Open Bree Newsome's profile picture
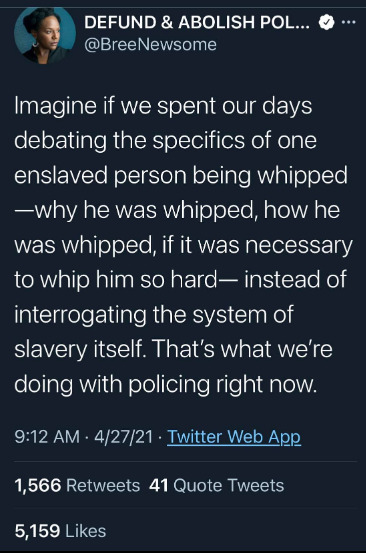This screenshot has height=553, width=366. point(45,35)
